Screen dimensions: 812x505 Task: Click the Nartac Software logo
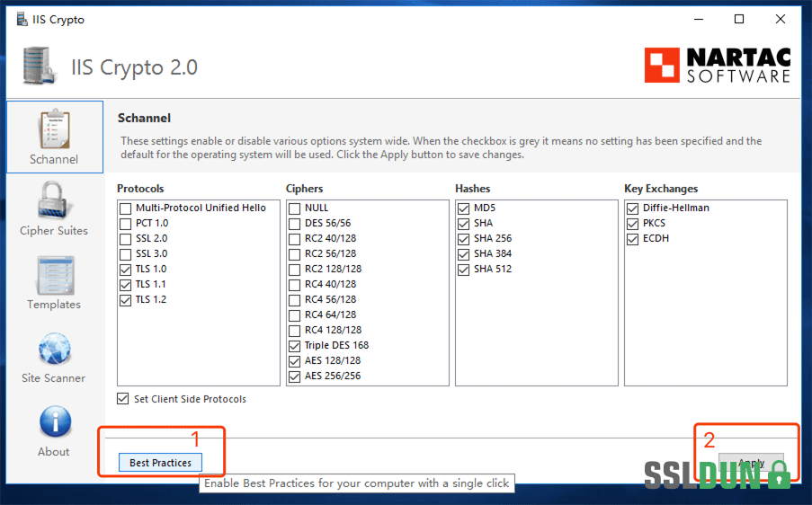(718, 66)
